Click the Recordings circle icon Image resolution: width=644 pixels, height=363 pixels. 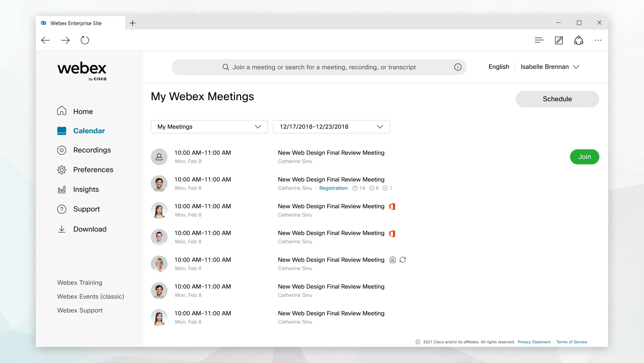pyautogui.click(x=61, y=150)
